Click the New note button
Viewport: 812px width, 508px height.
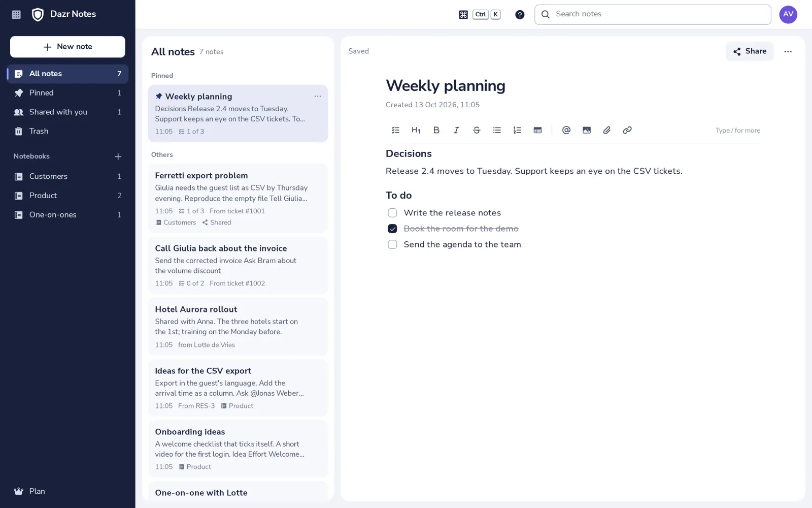67,47
